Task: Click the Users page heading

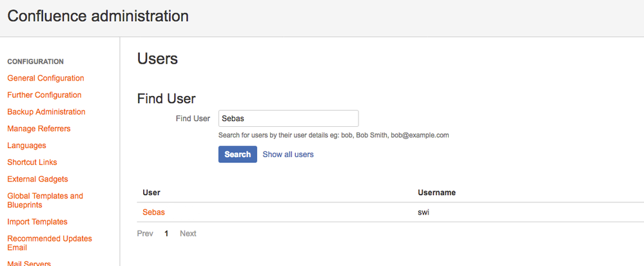Action: (x=157, y=59)
